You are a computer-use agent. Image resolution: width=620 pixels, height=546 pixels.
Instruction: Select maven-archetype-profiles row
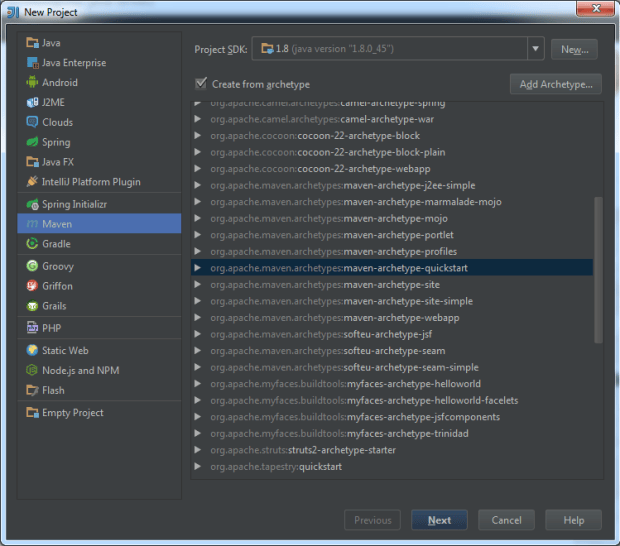coord(391,251)
